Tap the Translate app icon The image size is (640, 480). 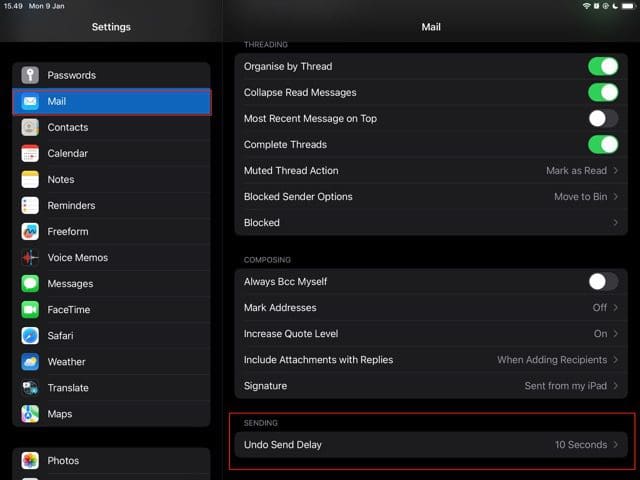click(x=30, y=388)
